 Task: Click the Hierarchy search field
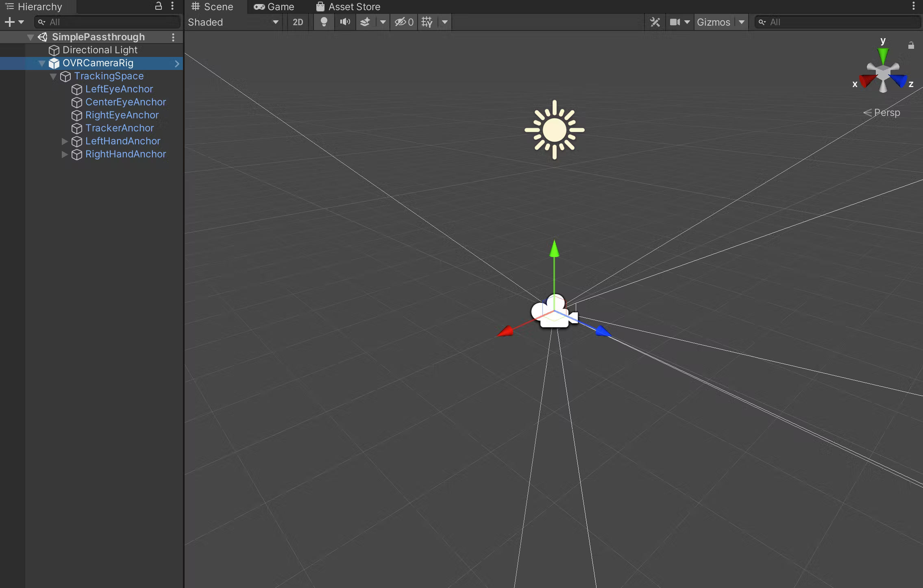107,22
